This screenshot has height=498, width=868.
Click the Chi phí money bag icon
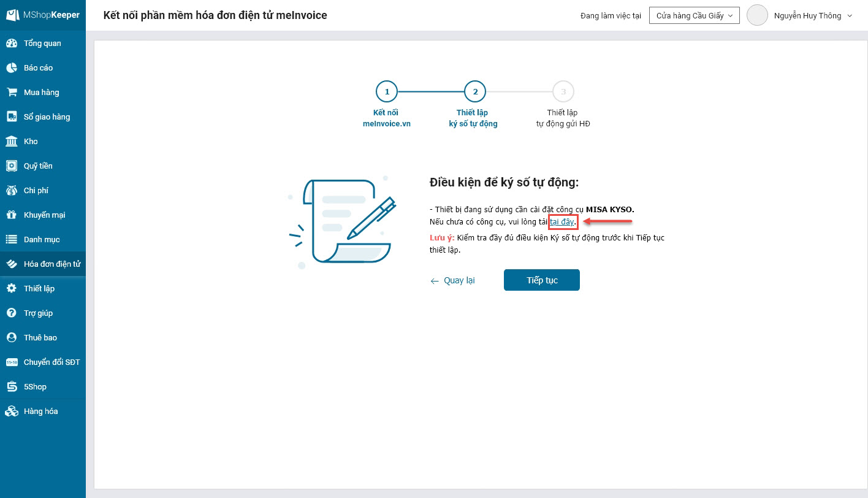[12, 191]
